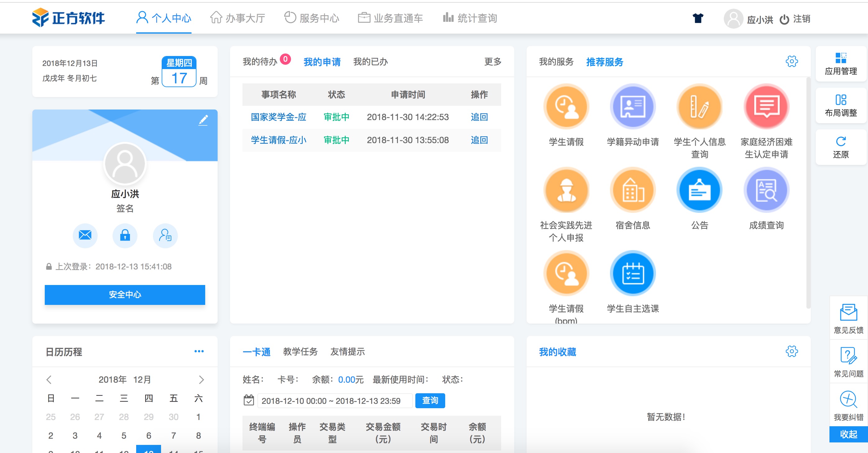Open the 学生请假-应小 application link
Viewport: 868px width, 453px height.
coord(278,140)
